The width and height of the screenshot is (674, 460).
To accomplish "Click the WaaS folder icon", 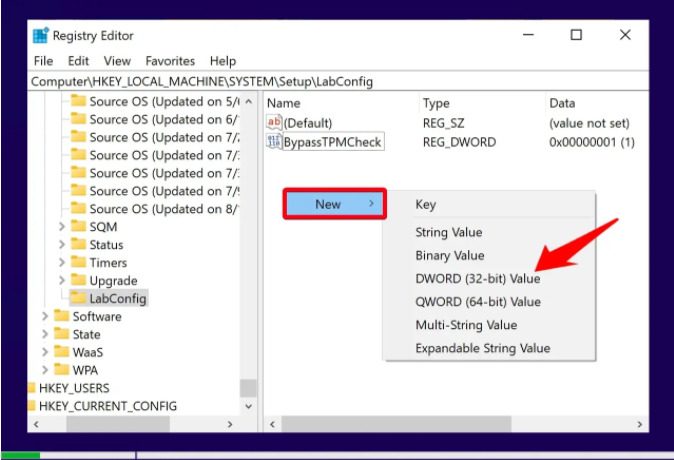I will pos(61,352).
